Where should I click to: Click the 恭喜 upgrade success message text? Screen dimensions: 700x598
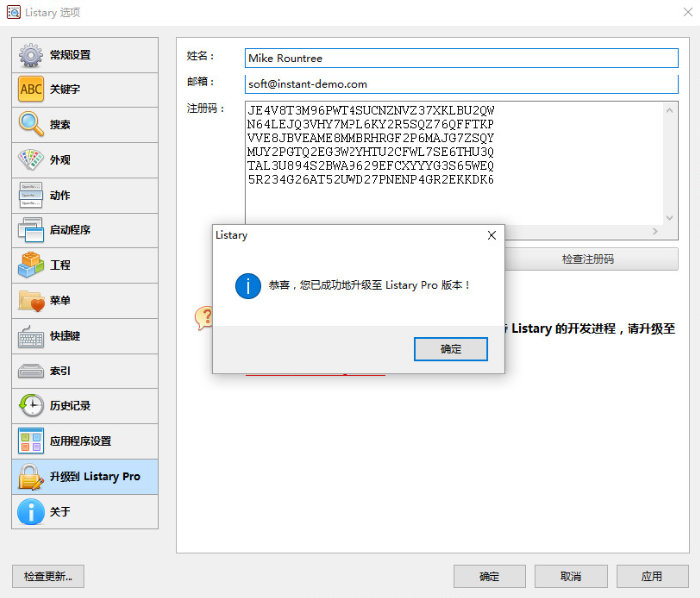[368, 285]
